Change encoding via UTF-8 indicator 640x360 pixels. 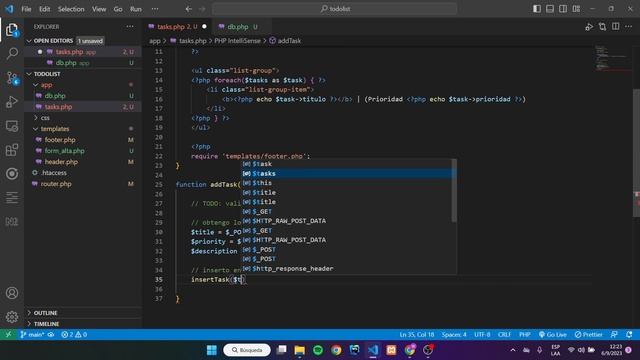pos(482,334)
